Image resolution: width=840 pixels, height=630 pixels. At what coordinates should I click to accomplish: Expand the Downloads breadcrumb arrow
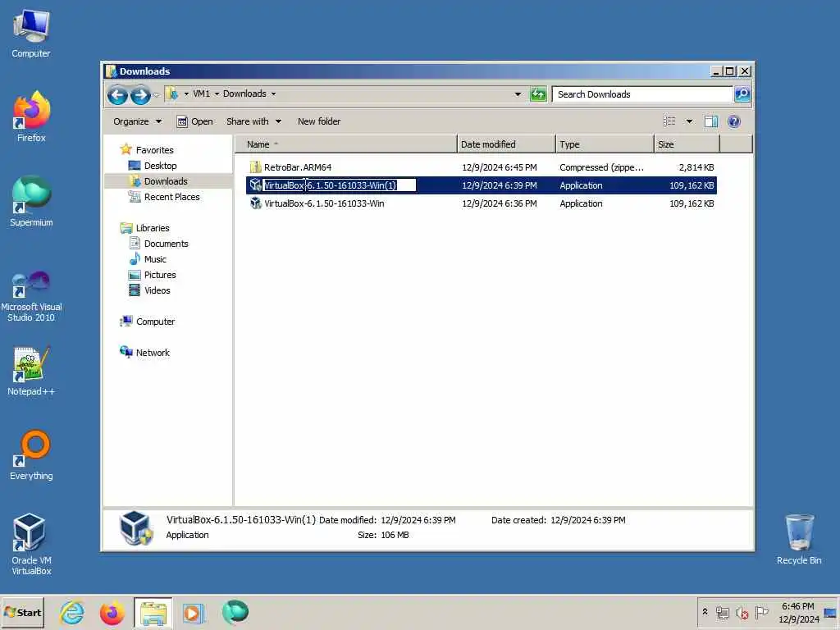point(273,94)
